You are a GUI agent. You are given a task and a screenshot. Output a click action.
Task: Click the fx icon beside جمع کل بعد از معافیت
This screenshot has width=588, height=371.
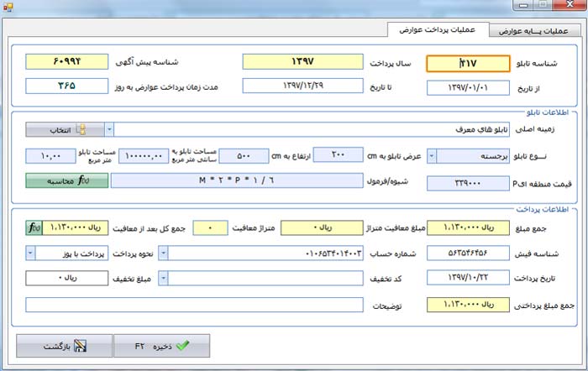coord(34,227)
